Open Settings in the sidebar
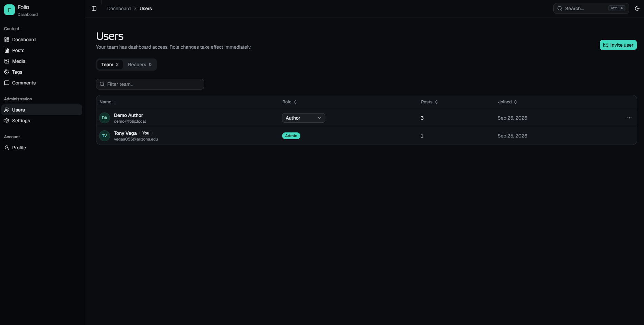The height and width of the screenshot is (325, 644). (x=42, y=121)
